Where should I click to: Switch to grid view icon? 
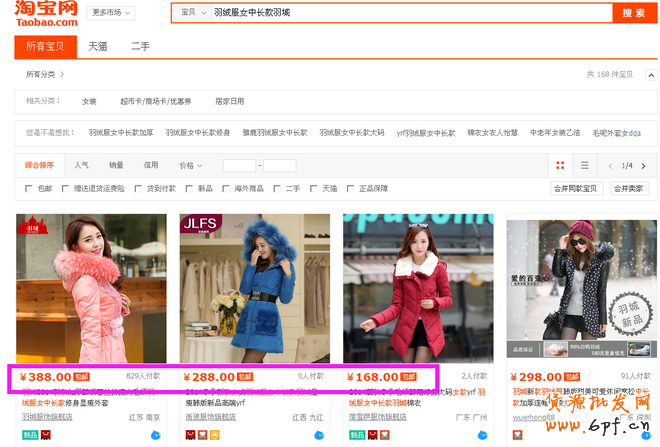[x=560, y=165]
